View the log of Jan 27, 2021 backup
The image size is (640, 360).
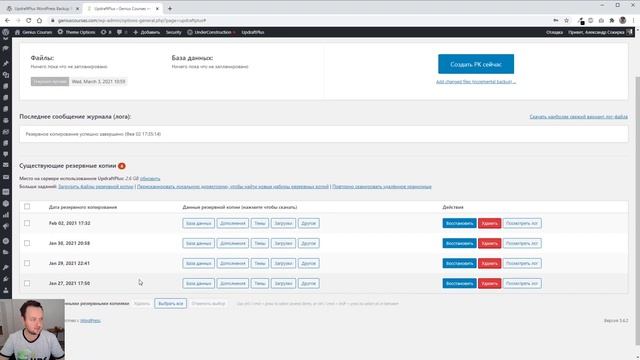tap(522, 283)
